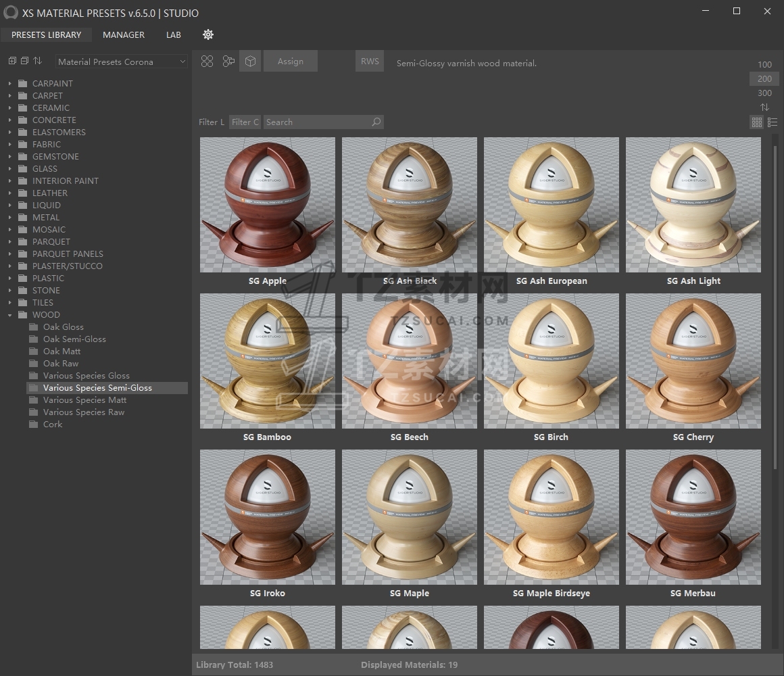Toggle the cube preview icon button
Screen dimensions: 784x676
(250, 61)
